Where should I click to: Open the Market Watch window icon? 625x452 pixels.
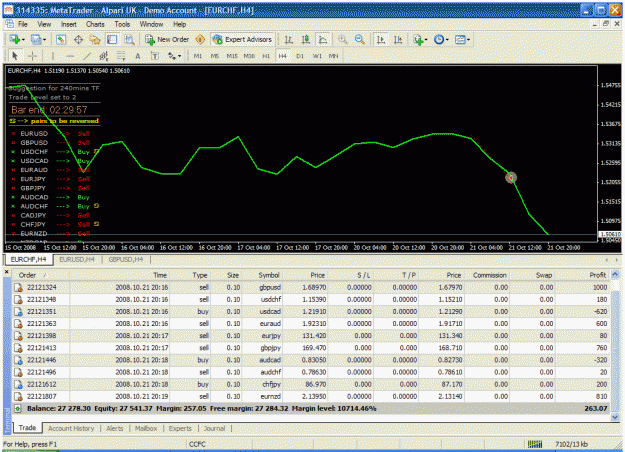(61, 39)
